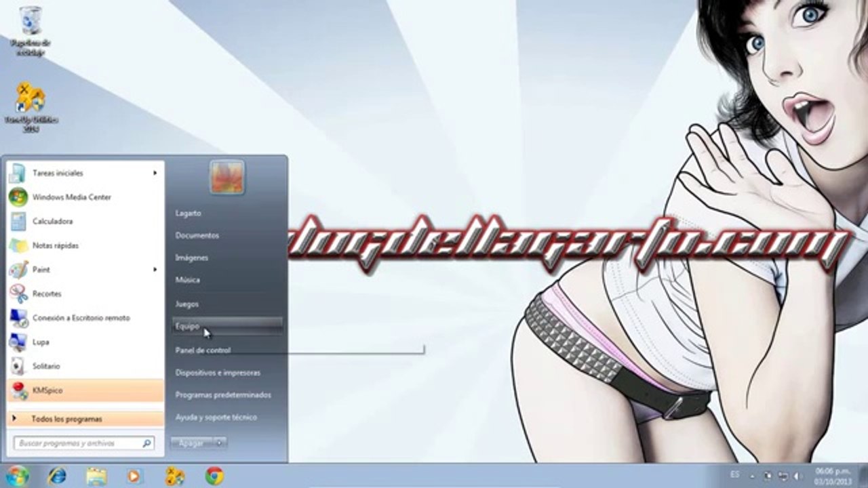
Task: Click the Notas rápidas sticky notes icon
Action: (18, 245)
